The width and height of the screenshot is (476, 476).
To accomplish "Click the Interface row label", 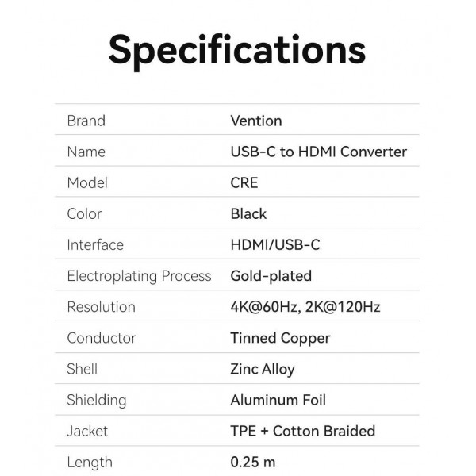I will click(95, 244).
